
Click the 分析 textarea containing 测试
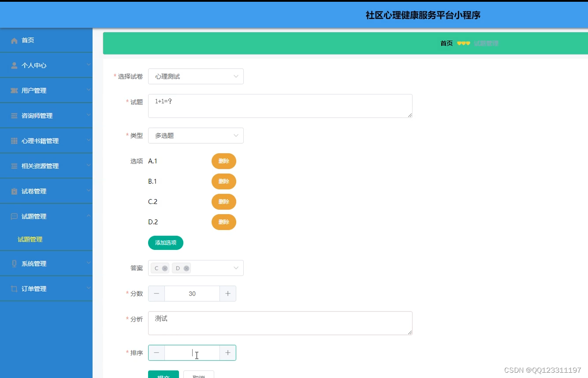click(280, 323)
